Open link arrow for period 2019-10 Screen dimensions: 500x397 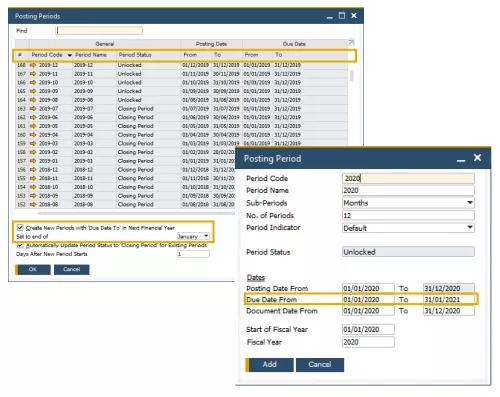33,82
